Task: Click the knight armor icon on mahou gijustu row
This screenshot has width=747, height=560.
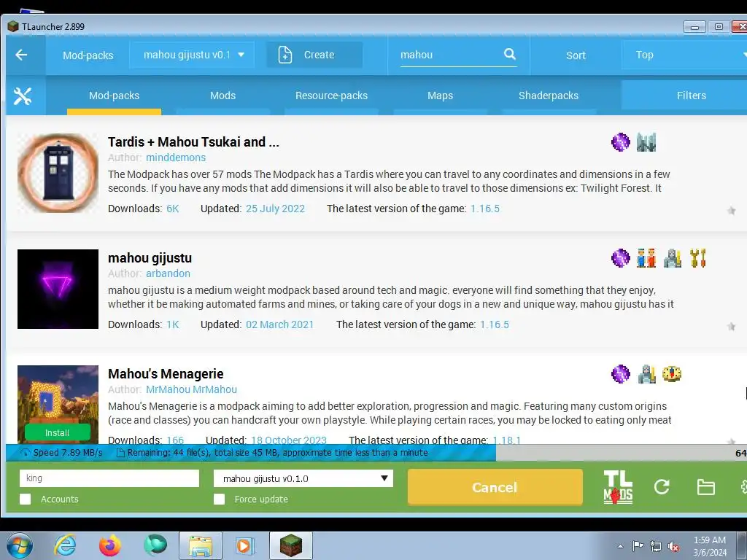Action: pyautogui.click(x=672, y=258)
